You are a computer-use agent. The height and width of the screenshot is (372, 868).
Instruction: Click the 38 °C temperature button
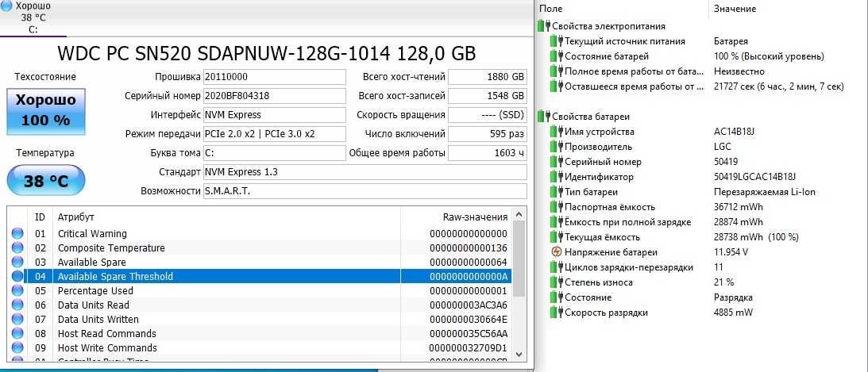click(46, 180)
